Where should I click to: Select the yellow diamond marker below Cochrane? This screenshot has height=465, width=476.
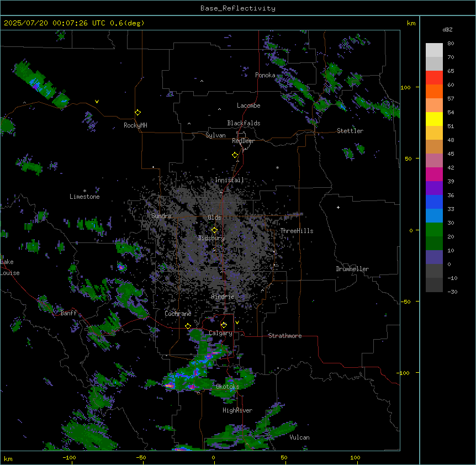[188, 326]
